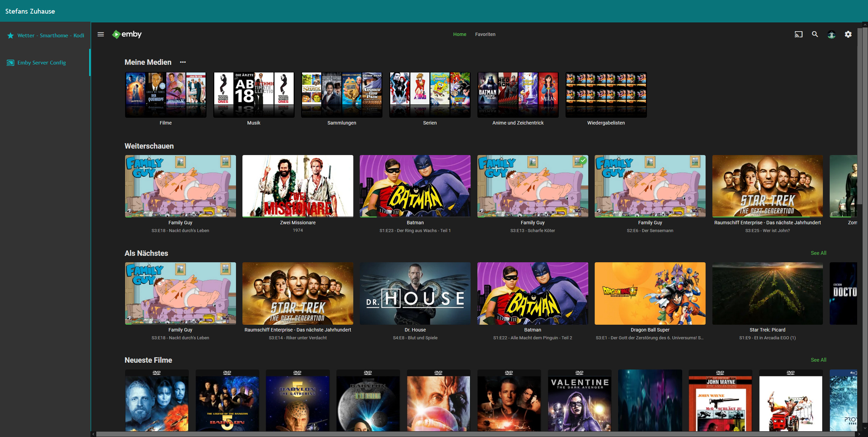The width and height of the screenshot is (868, 437).
Task: Click 'Dragon Ball Super' title text
Action: pos(650,330)
